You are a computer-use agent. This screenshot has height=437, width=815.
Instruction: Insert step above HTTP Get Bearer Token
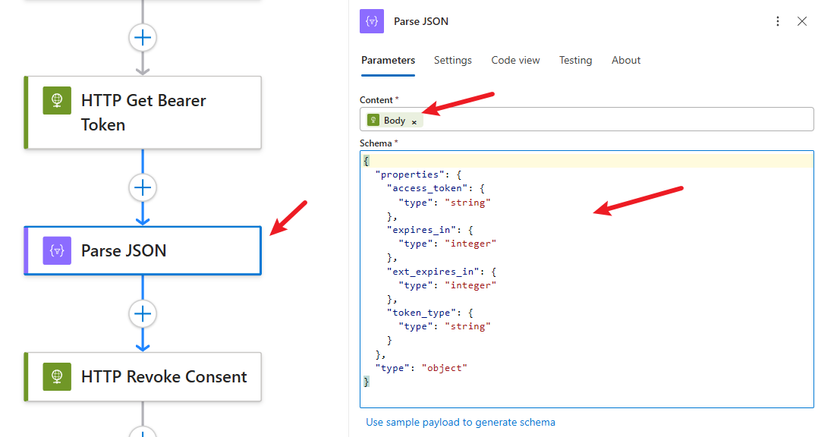click(x=143, y=37)
